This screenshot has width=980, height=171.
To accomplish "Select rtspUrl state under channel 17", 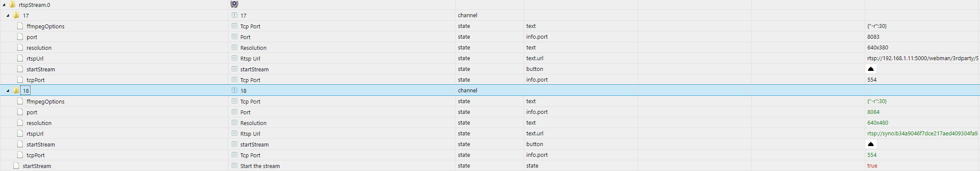I will [x=35, y=58].
